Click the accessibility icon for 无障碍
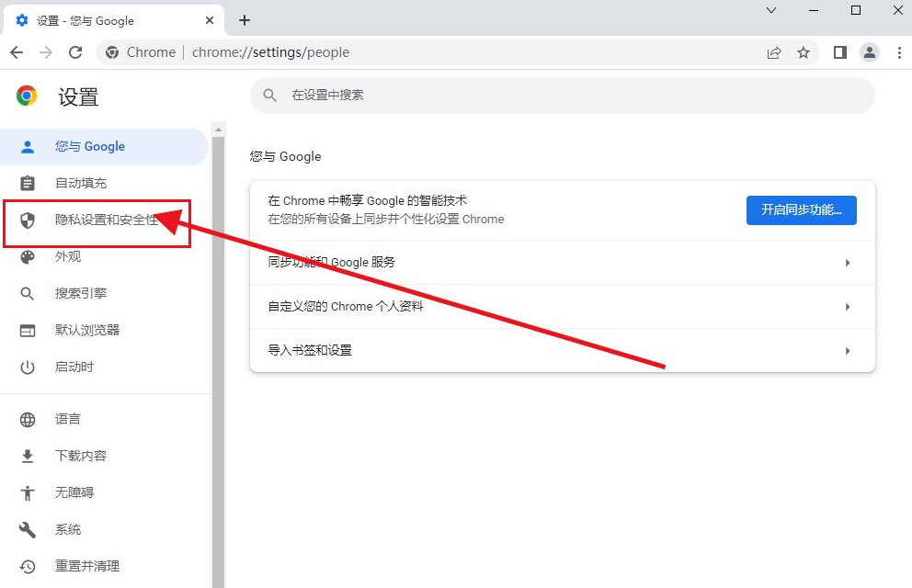Viewport: 912px width, 588px height. click(x=28, y=492)
